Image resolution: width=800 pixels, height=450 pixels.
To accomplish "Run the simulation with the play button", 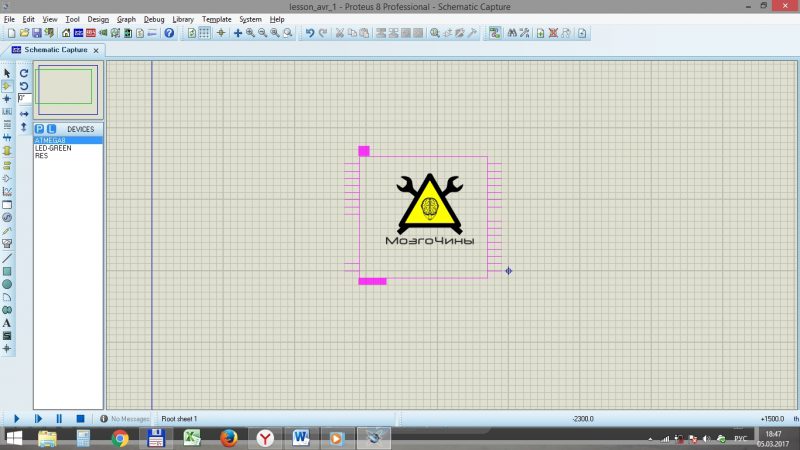I will click(16, 418).
